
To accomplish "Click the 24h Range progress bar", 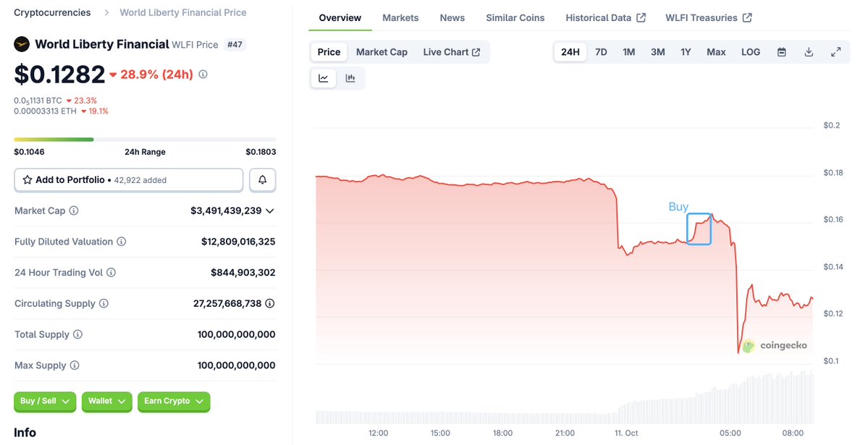I will (145, 139).
